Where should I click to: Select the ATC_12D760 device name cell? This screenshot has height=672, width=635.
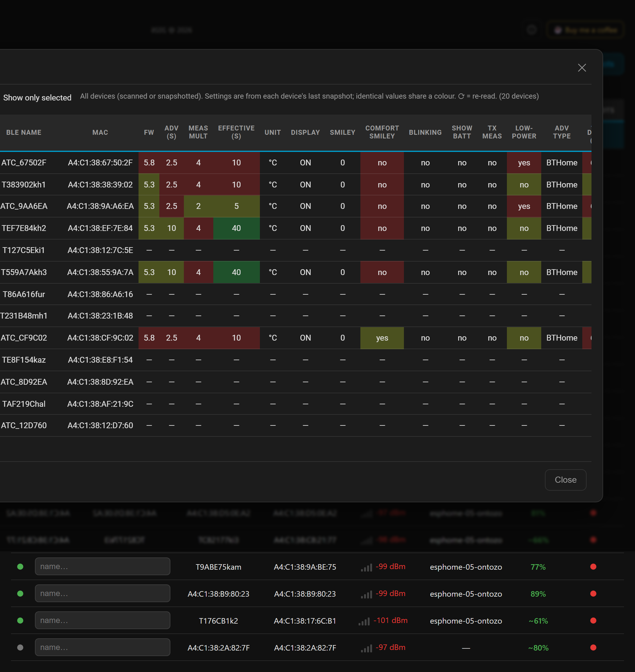pyautogui.click(x=24, y=425)
